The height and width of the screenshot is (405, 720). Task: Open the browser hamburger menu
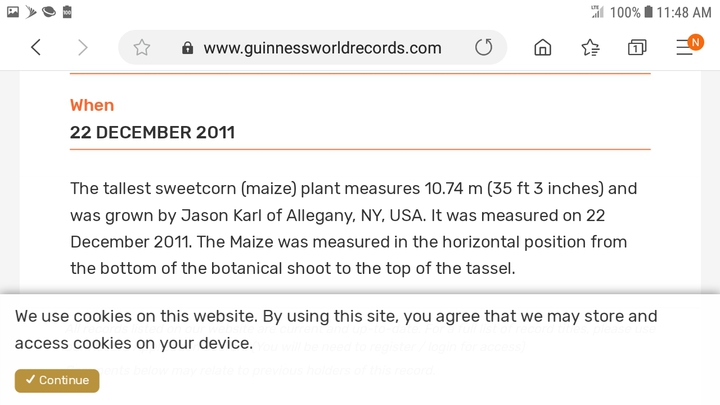coord(684,47)
